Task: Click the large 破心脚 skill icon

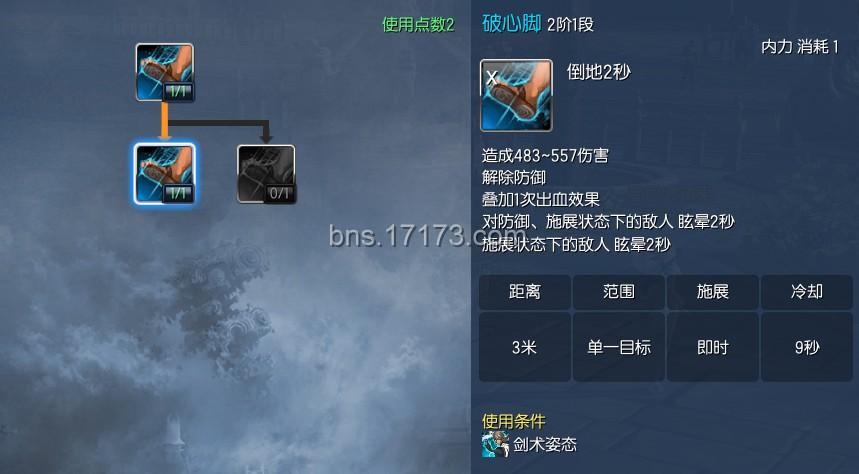Action: 516,96
